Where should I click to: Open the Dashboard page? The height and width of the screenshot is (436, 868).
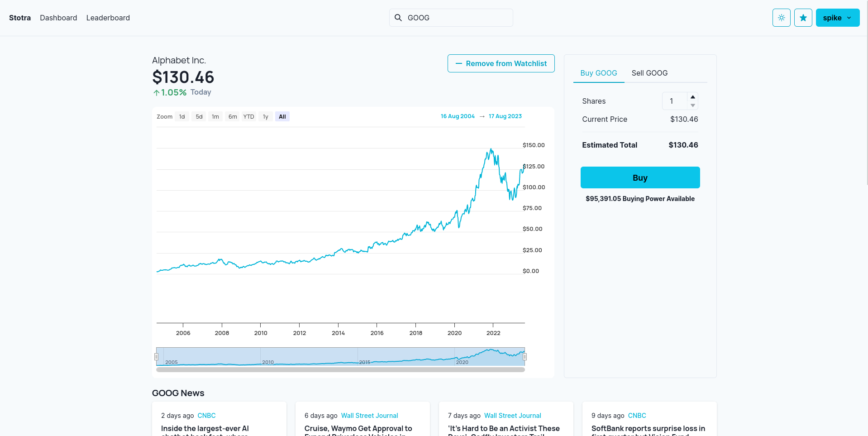click(x=58, y=18)
